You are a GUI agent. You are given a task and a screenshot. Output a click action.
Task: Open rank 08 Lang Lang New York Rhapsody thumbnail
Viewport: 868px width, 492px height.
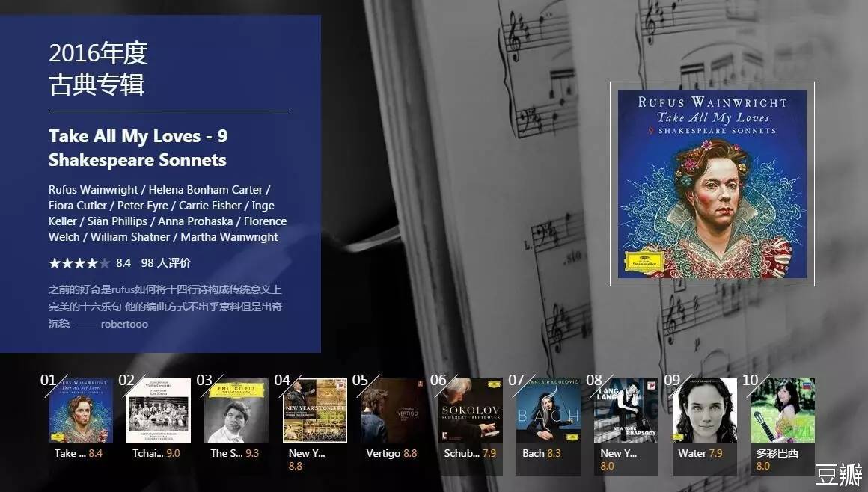click(x=626, y=410)
